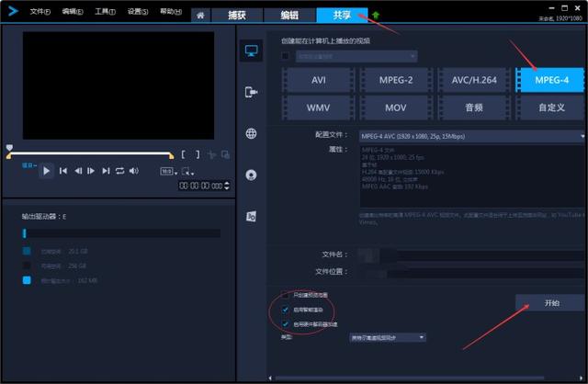Click the VideoStudio logo icon

click(x=13, y=11)
